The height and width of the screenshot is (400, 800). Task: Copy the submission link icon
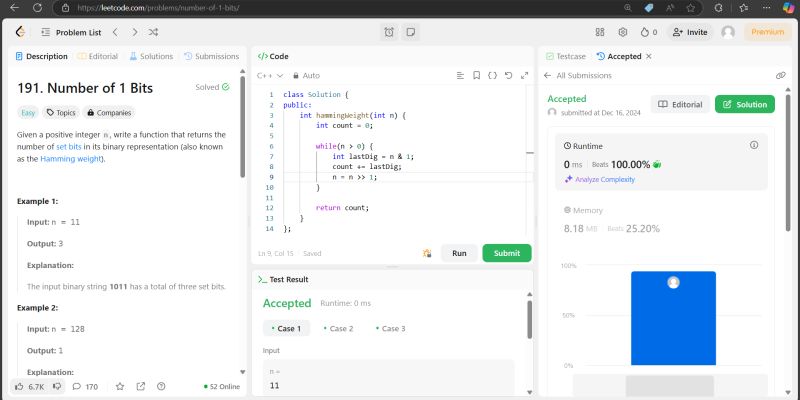coord(781,76)
